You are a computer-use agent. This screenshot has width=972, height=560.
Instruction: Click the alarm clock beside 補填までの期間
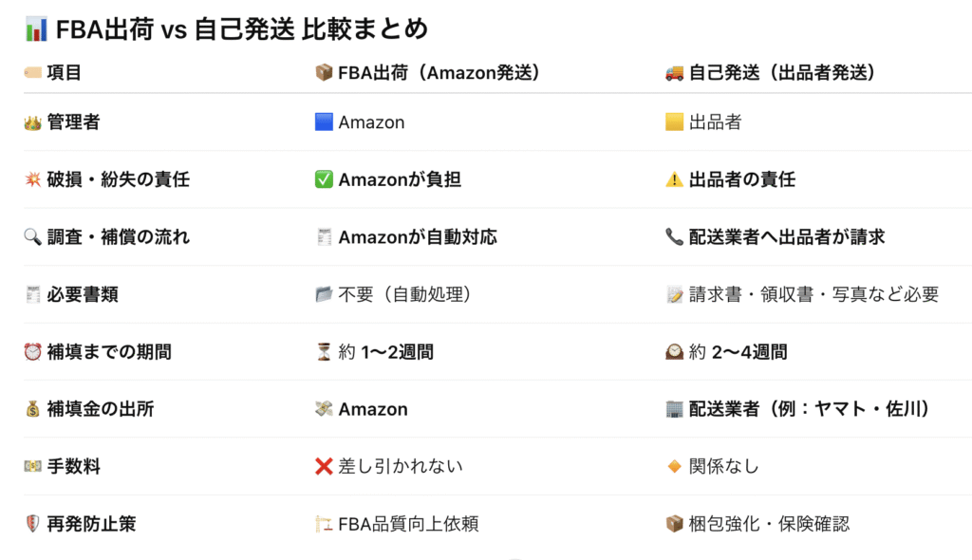coord(32,352)
